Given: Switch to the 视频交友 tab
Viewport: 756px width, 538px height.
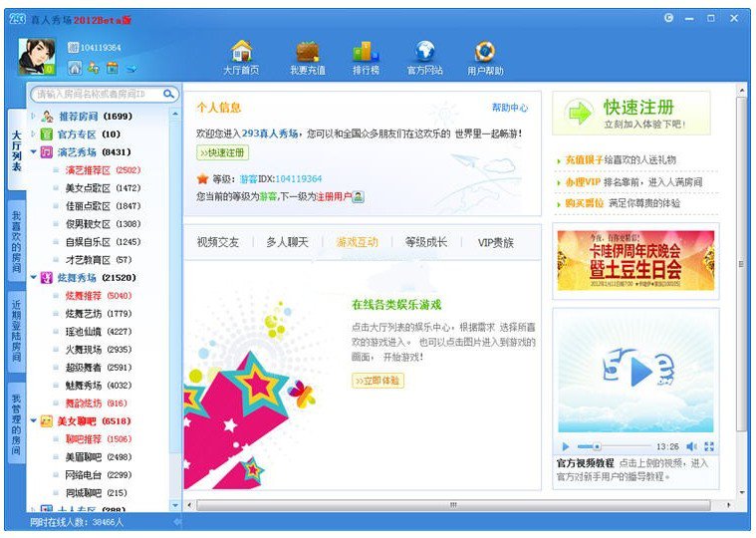Looking at the screenshot, I should point(217,242).
